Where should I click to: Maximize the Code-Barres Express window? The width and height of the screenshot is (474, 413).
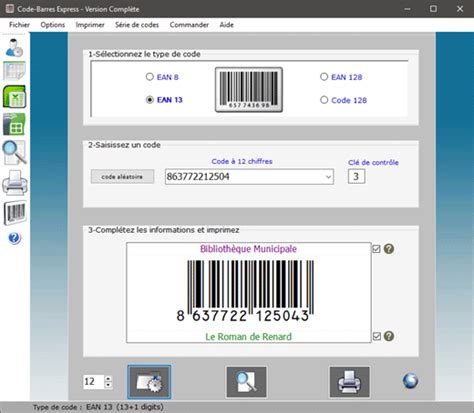[433, 9]
